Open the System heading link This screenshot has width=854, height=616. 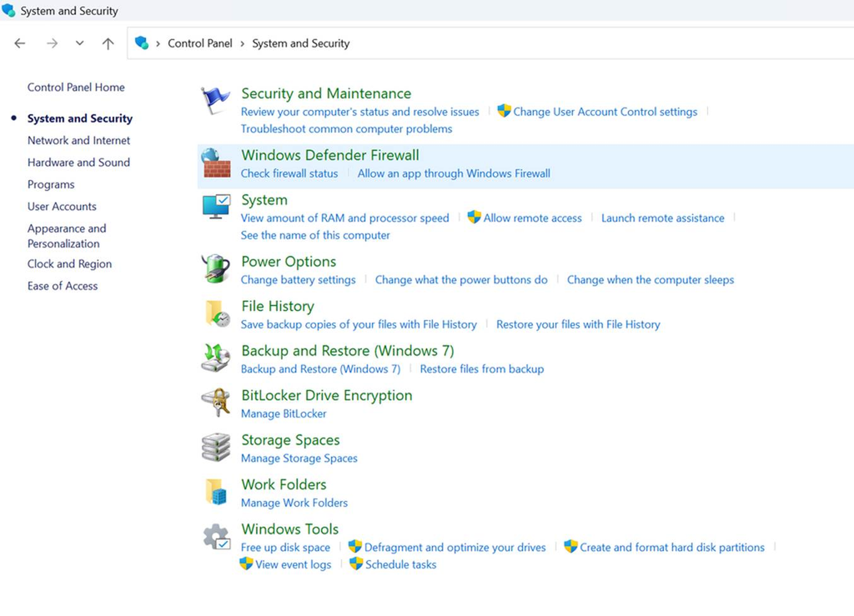(x=264, y=200)
